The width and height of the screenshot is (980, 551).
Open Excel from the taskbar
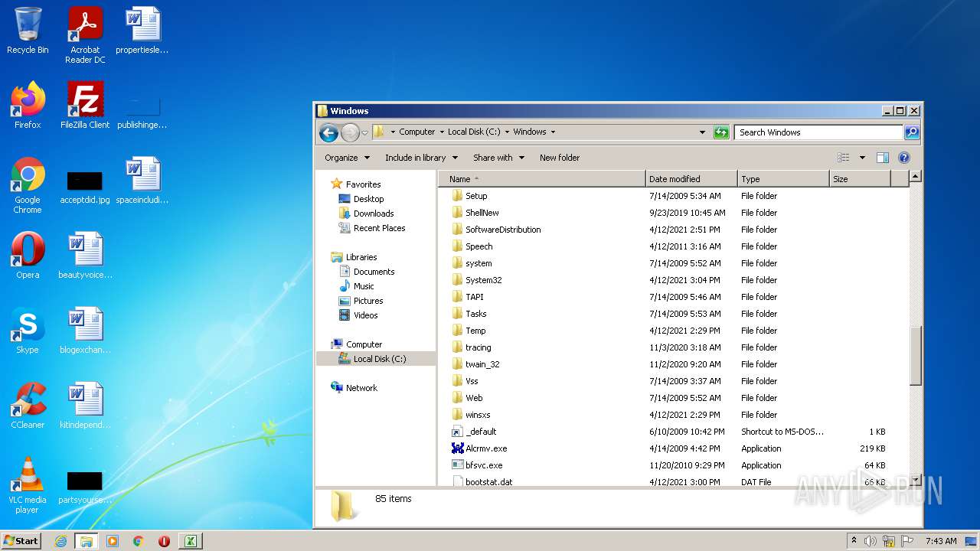pos(190,541)
